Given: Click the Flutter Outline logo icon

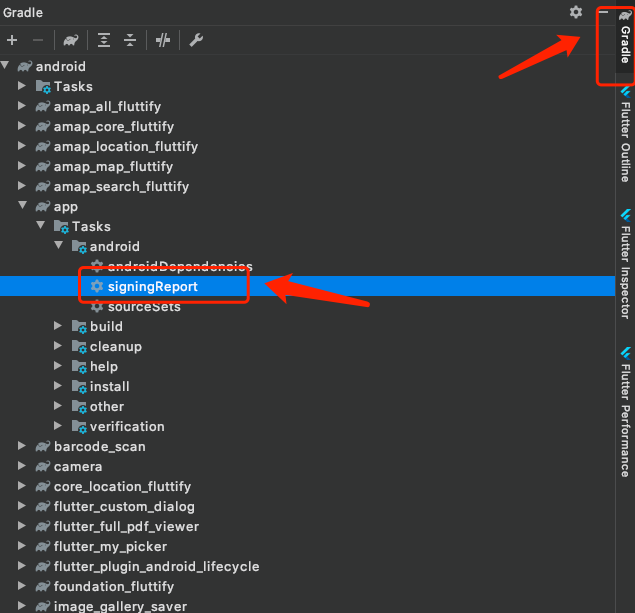Looking at the screenshot, I should [626, 92].
